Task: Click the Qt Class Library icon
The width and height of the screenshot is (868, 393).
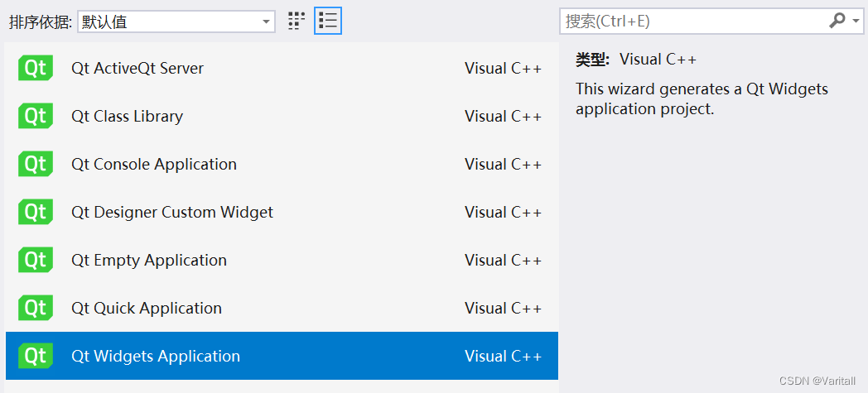Action: point(36,117)
